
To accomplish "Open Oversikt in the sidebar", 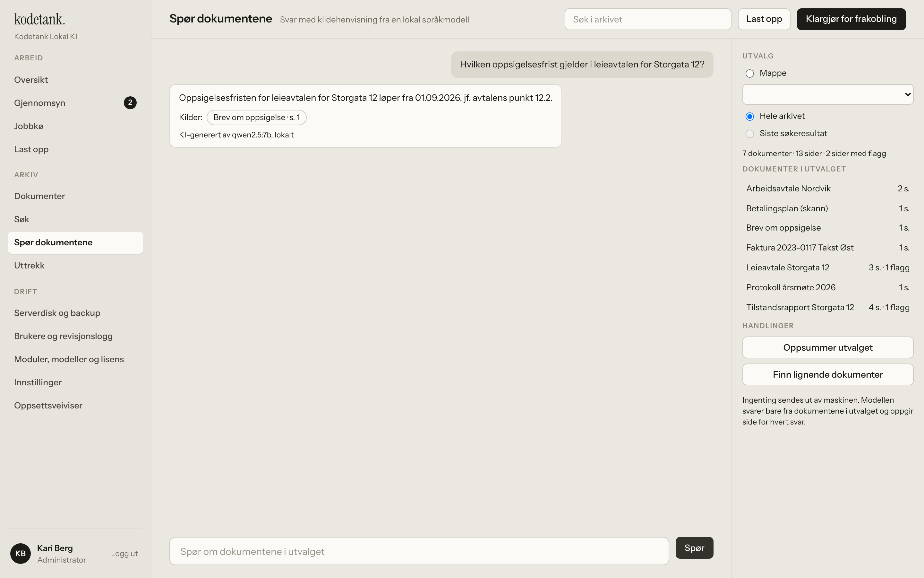I will (x=75, y=80).
